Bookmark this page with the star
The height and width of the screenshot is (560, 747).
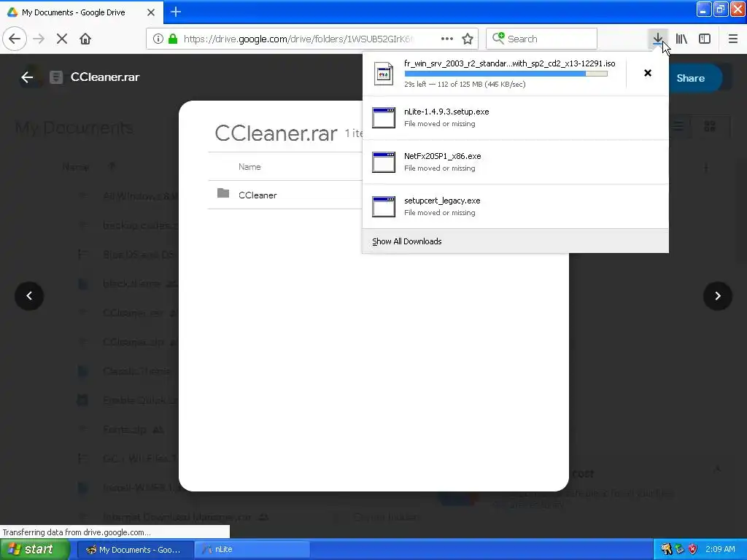click(468, 39)
